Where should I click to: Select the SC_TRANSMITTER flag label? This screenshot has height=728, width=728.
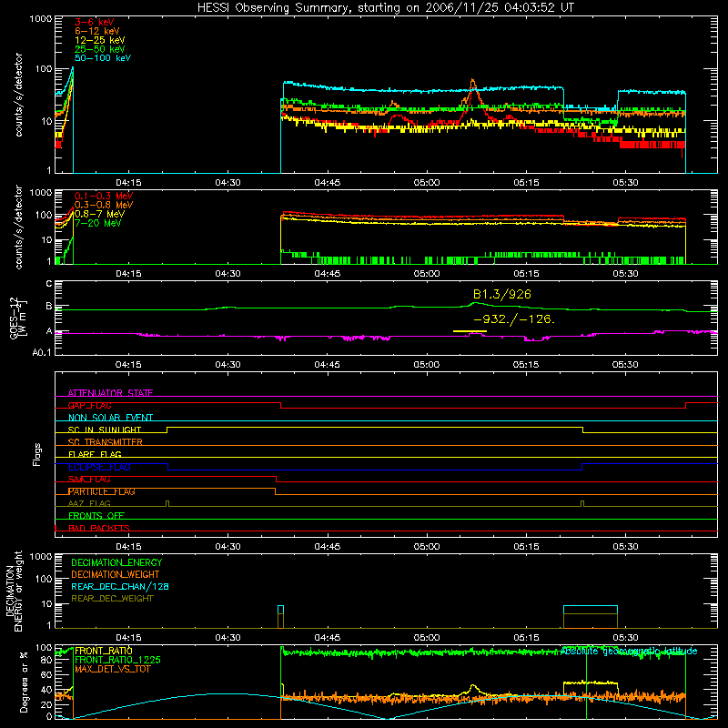tap(105, 442)
